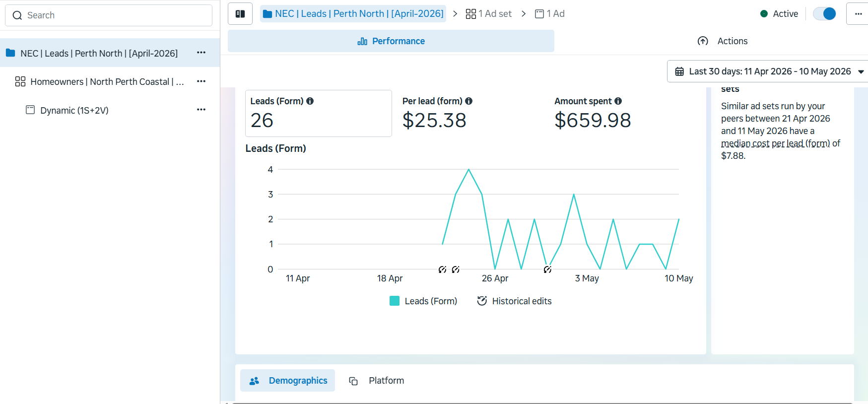Image resolution: width=868 pixels, height=404 pixels.
Task: Click the green Active status dot
Action: click(x=764, y=14)
